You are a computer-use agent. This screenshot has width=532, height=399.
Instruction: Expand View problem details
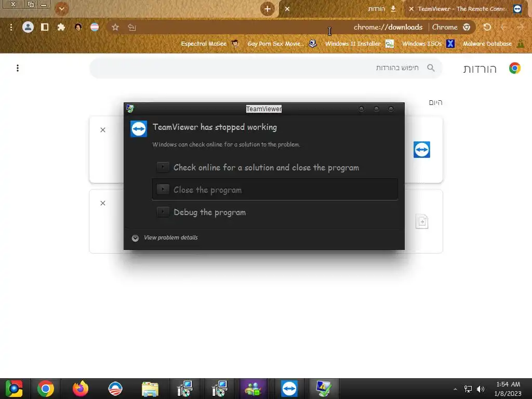(165, 238)
